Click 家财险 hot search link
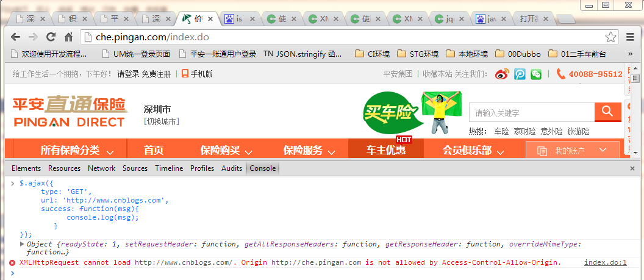Viewport: 644px width, 280px height. pyautogui.click(x=525, y=132)
